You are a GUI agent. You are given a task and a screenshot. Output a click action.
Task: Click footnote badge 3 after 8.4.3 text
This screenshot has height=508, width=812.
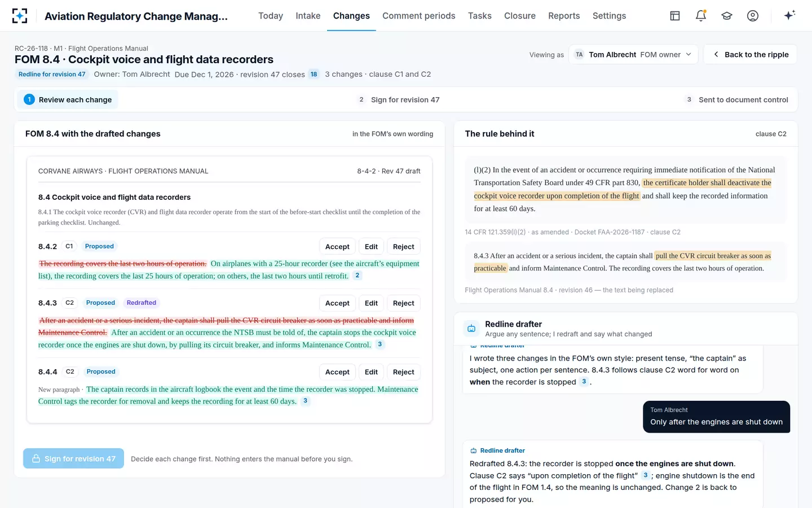pos(380,344)
